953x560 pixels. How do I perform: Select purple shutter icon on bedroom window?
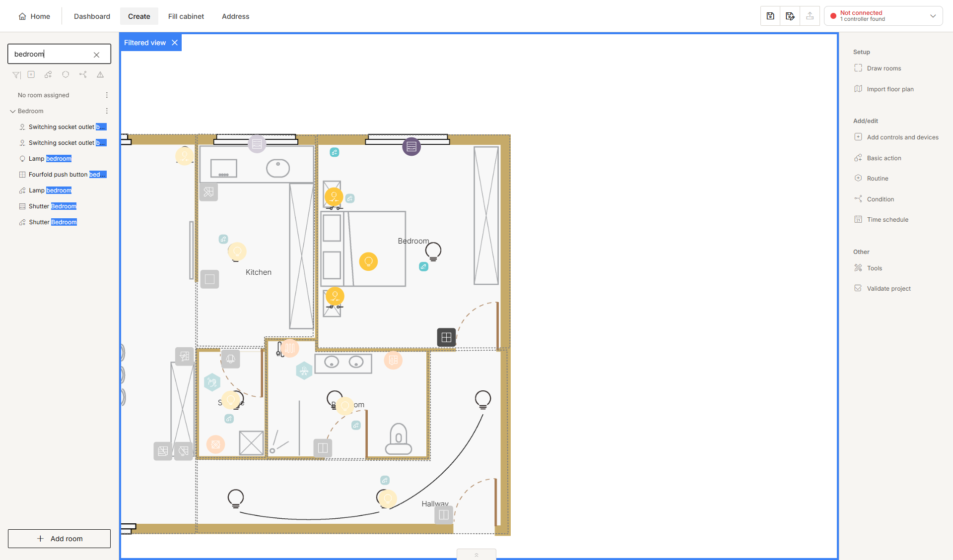pyautogui.click(x=411, y=147)
